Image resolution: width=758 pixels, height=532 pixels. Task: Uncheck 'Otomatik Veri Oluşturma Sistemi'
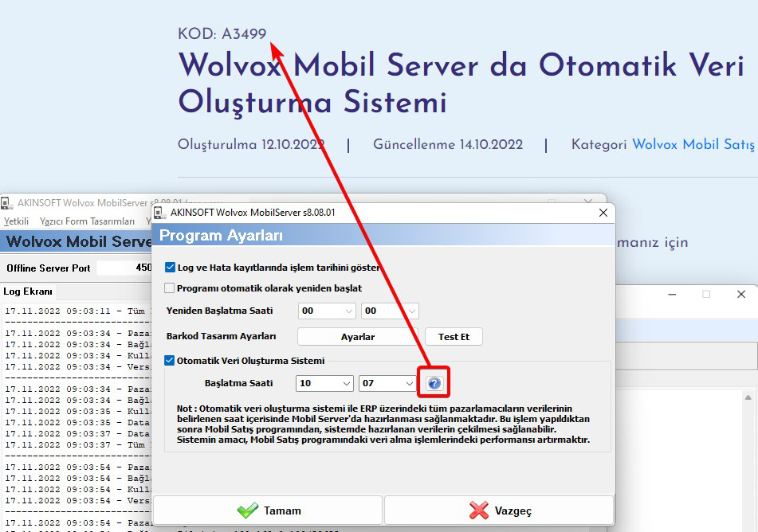pyautogui.click(x=169, y=361)
